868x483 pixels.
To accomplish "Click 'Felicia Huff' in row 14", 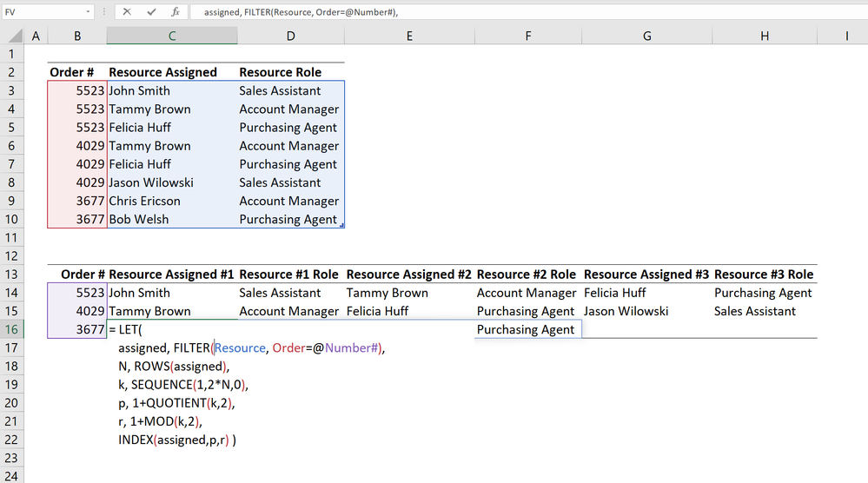I will click(x=615, y=293).
